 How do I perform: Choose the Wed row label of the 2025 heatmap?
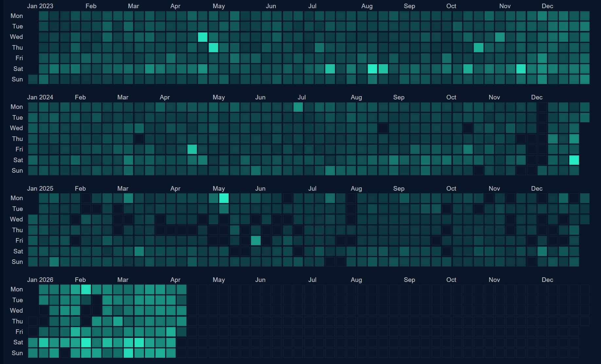coord(16,219)
